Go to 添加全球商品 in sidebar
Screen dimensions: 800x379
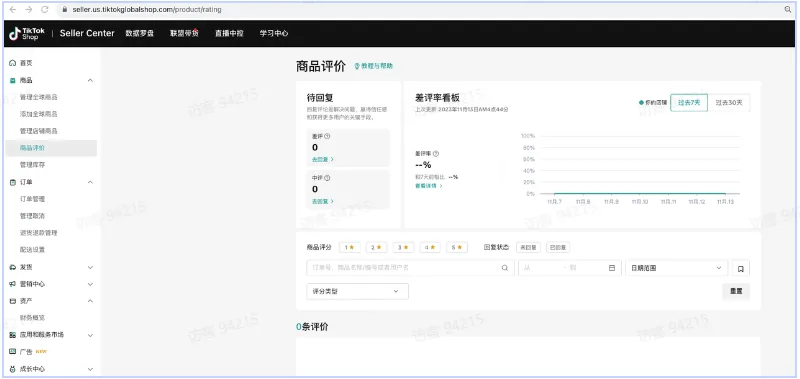[x=39, y=114]
